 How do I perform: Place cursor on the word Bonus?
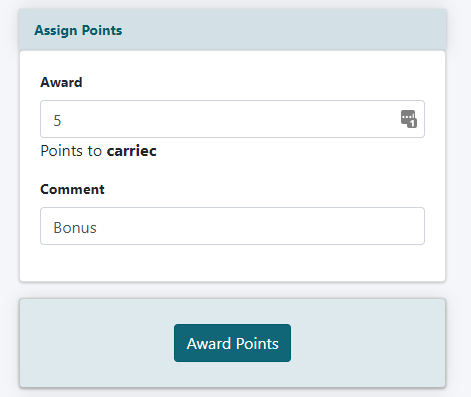(x=75, y=228)
